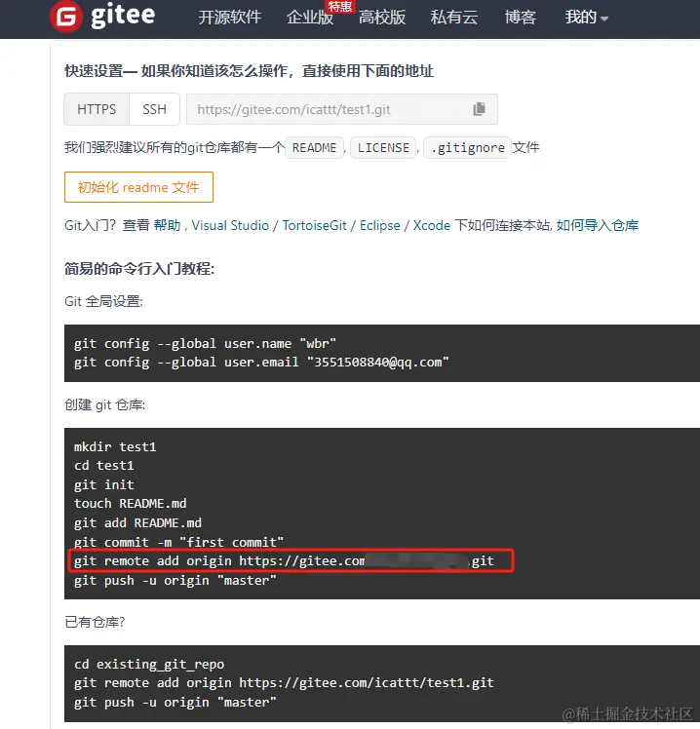
Task: Open the 如何导入仓库 link
Action: 598,225
